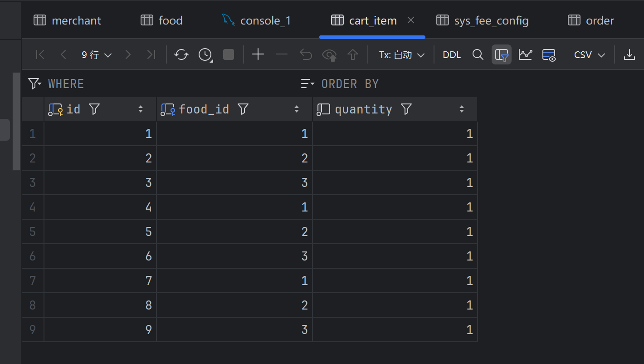This screenshot has height=364, width=644.
Task: Click the export data download icon
Action: pyautogui.click(x=629, y=55)
